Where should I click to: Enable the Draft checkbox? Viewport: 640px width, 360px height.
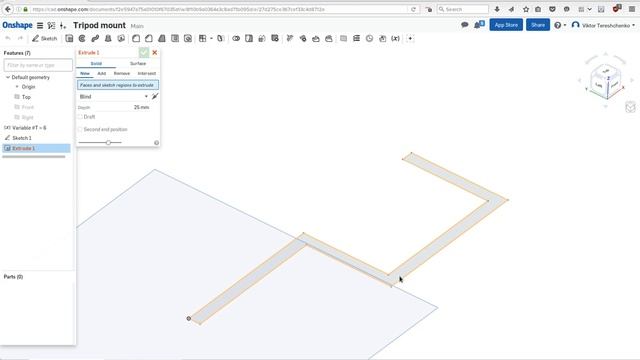pos(80,117)
